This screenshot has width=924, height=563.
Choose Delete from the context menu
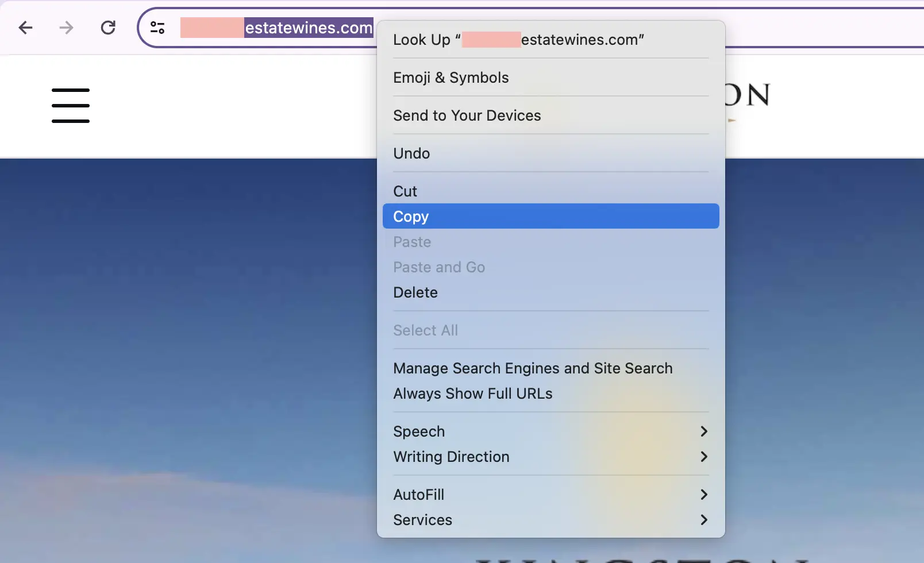coord(415,292)
